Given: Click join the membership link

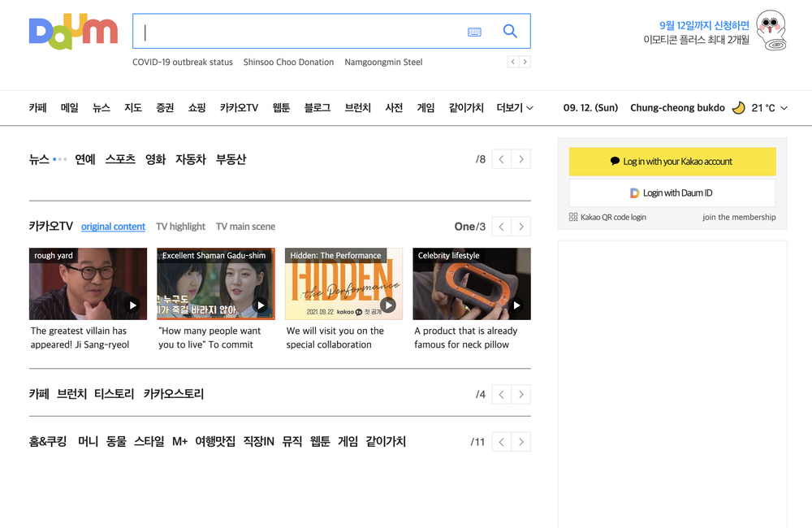Looking at the screenshot, I should pyautogui.click(x=739, y=217).
